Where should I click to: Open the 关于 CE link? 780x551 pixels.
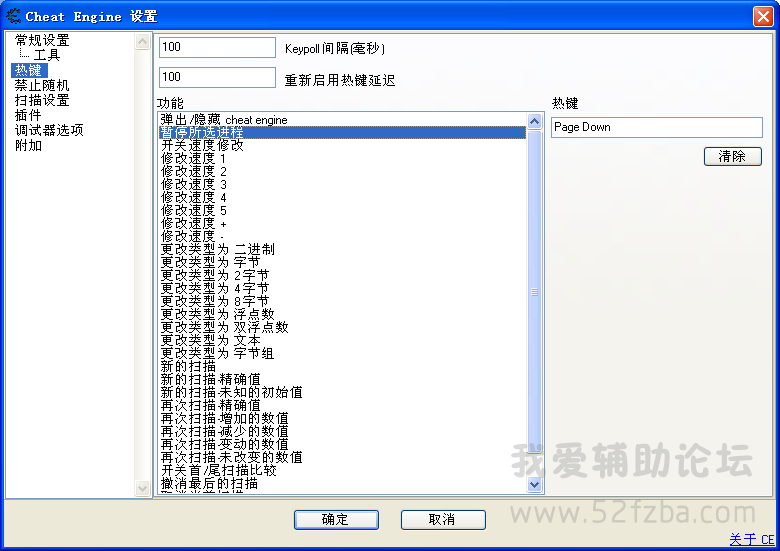[x=751, y=540]
